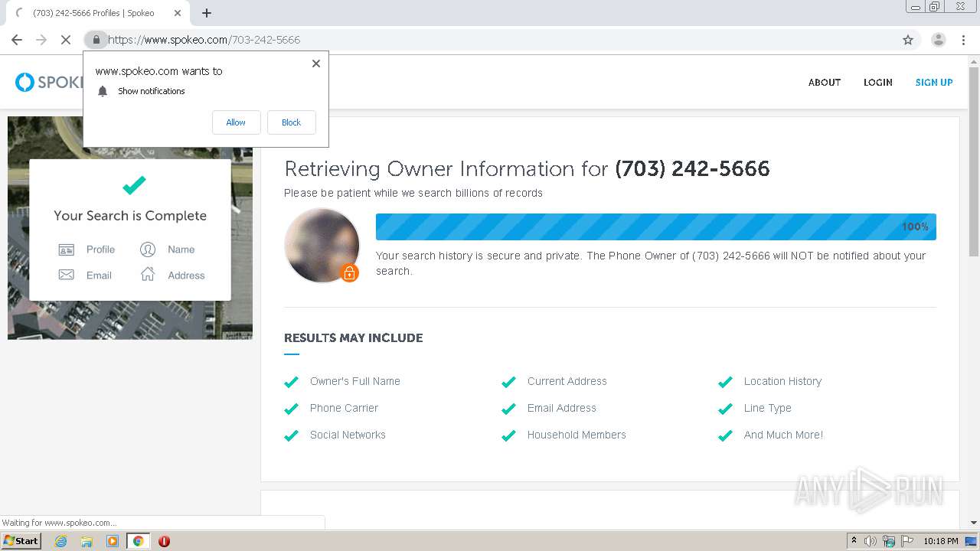Block notifications from spokeo.com
980x551 pixels.
click(x=291, y=122)
